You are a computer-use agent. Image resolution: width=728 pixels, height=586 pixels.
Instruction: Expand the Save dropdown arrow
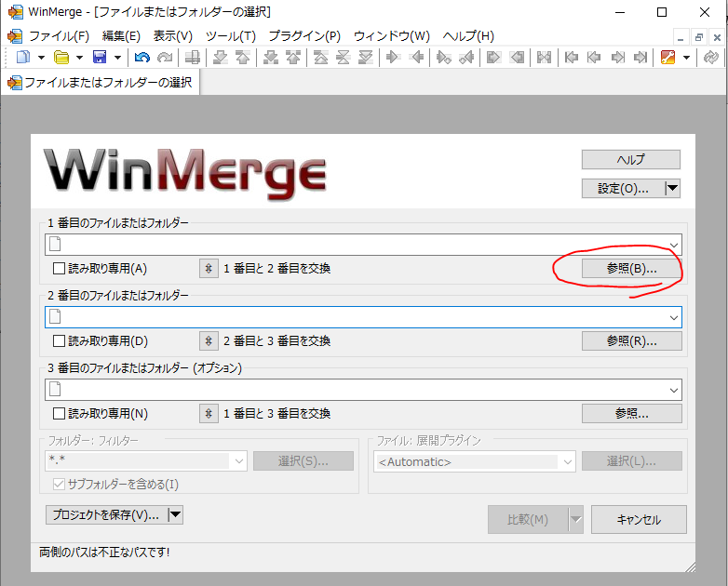[117, 58]
